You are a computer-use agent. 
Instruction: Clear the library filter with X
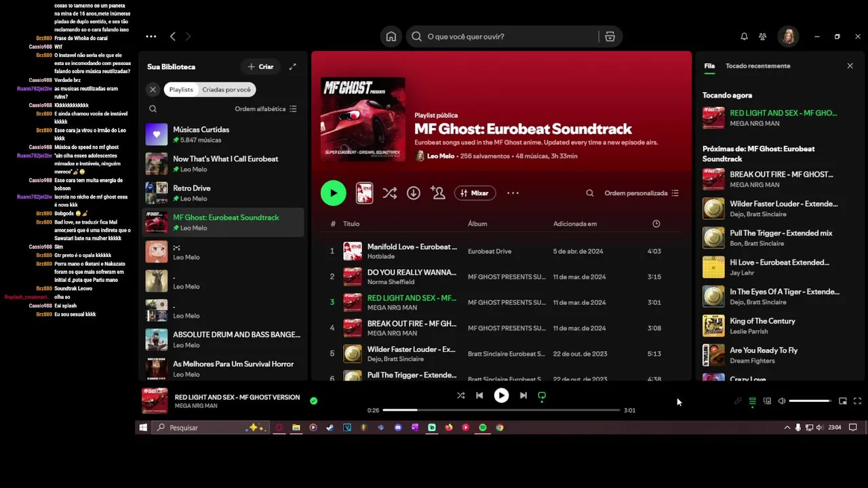[153, 89]
